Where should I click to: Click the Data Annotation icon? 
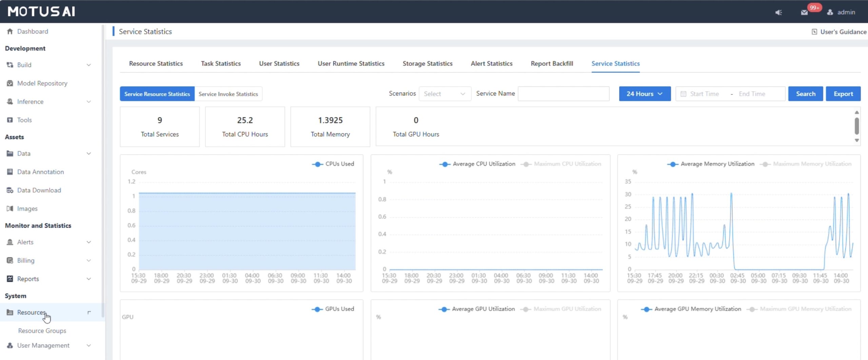pos(10,172)
